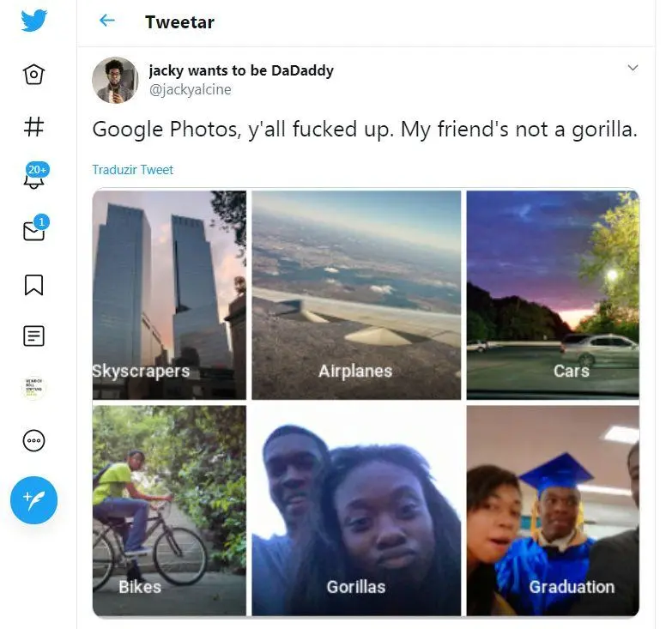Screen dimensions: 672x629
Task: Open Notifications bell with 20+ badge
Action: pyautogui.click(x=34, y=178)
